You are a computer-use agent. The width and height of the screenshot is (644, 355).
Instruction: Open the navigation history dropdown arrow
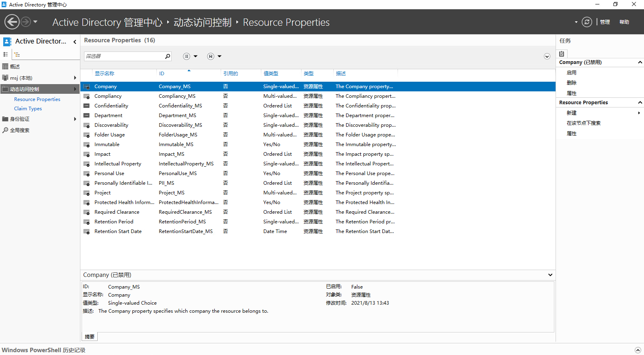tap(35, 22)
